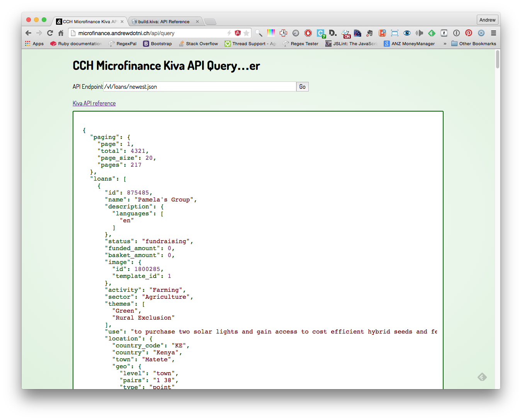Open the ANZ MoneyManager bookmark
522x420 pixels.
tap(409, 44)
